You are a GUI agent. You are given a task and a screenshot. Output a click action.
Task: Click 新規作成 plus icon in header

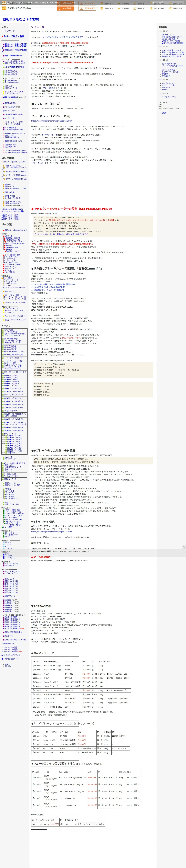click(119, 8)
